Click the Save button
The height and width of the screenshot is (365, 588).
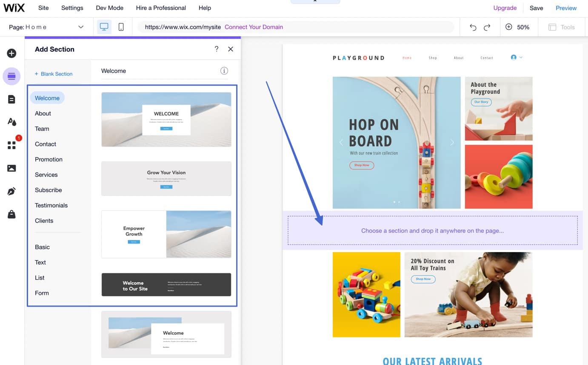tap(536, 8)
